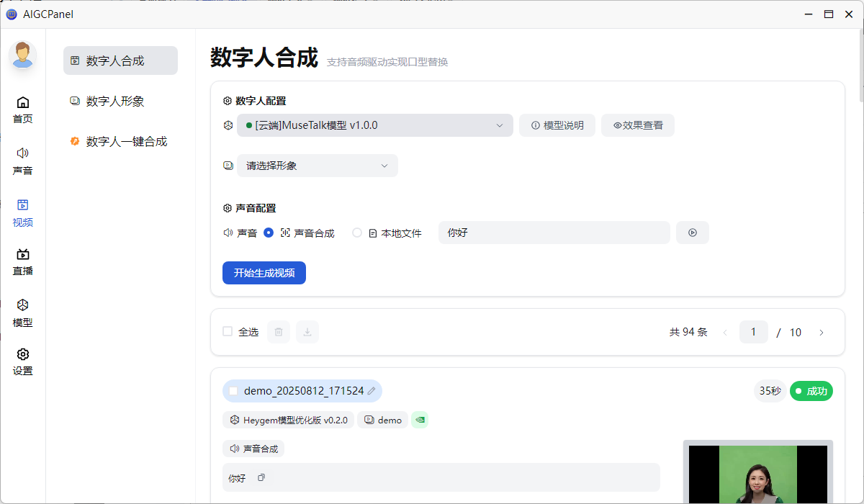Toggle the 全选 select-all checkbox

[228, 331]
